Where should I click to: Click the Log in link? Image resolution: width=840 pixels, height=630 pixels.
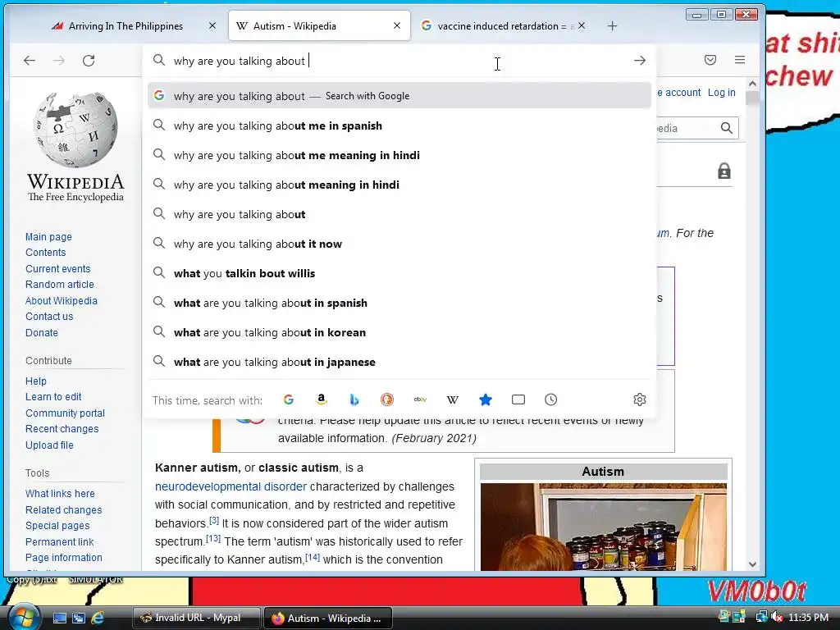pyautogui.click(x=722, y=93)
